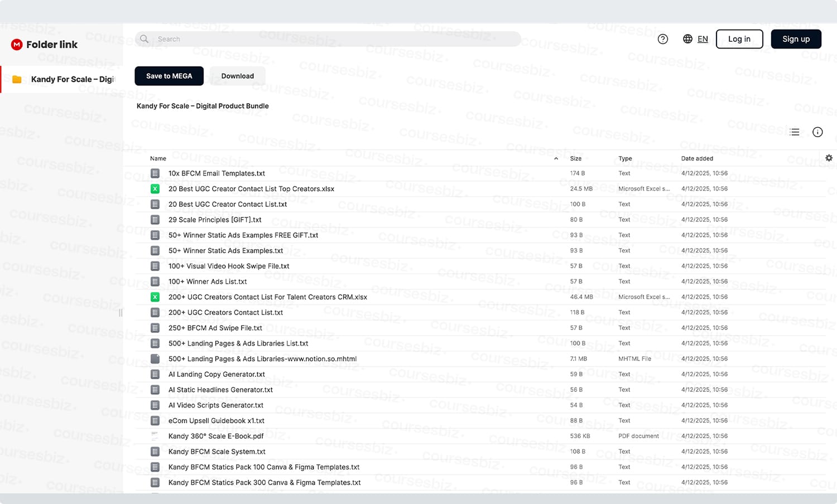This screenshot has width=837, height=504.
Task: Click file icon of 500+ Landing Pages & Ads Libraries List.txt
Action: tap(155, 343)
